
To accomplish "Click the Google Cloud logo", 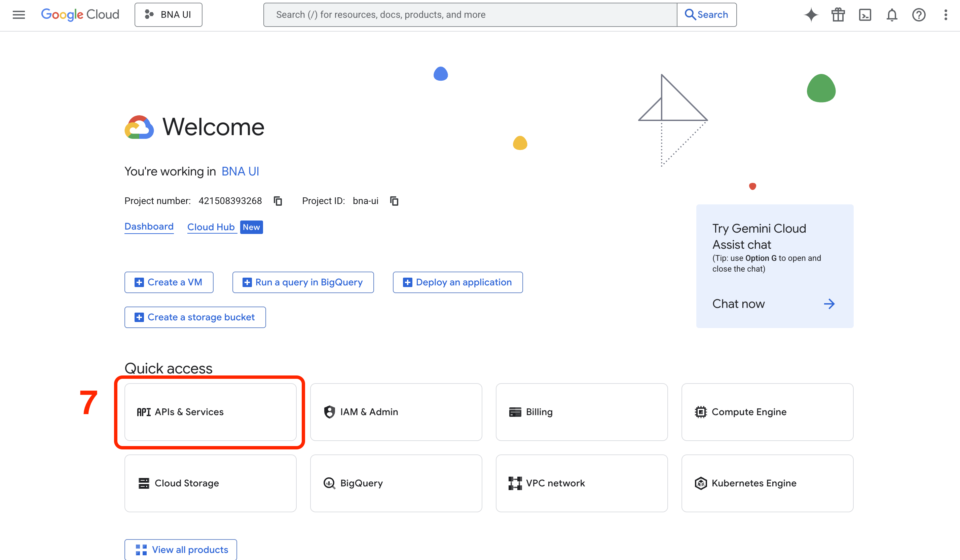I will 80,14.
